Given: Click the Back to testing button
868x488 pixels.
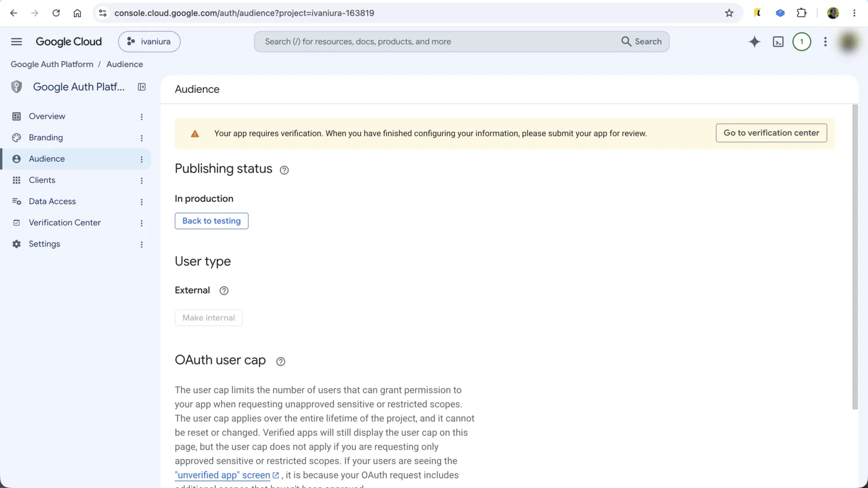Looking at the screenshot, I should coord(212,221).
